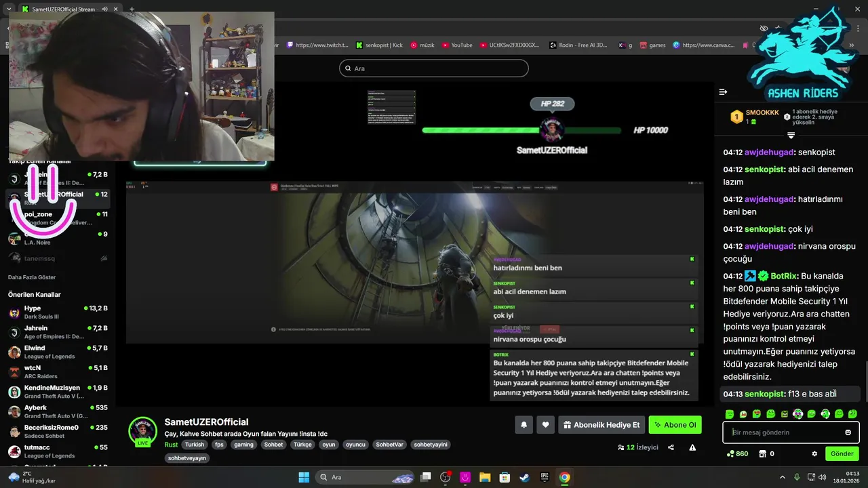
Task: Click the Gönder send button
Action: [x=842, y=454]
